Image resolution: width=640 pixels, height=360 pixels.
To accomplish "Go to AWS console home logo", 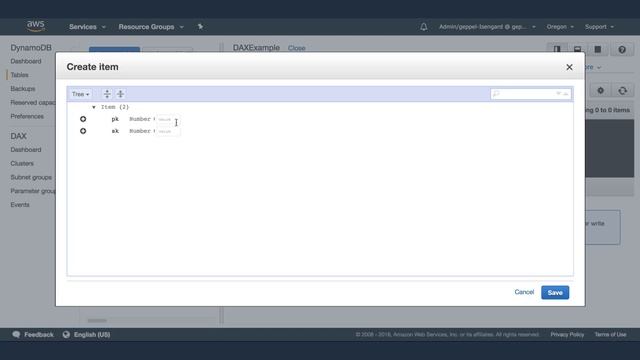I will (x=36, y=26).
